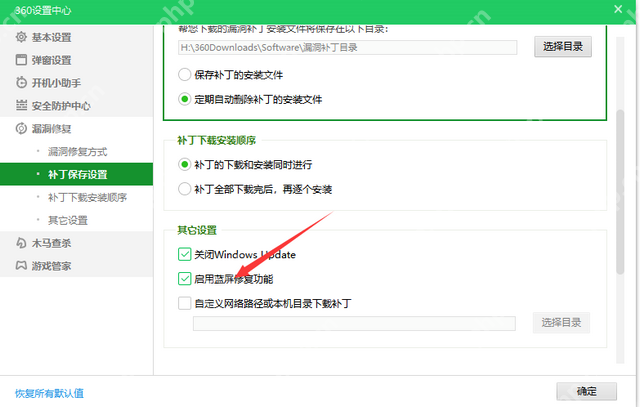Click the 木马查杀 sidebar icon
This screenshot has height=407, width=640.
point(21,243)
